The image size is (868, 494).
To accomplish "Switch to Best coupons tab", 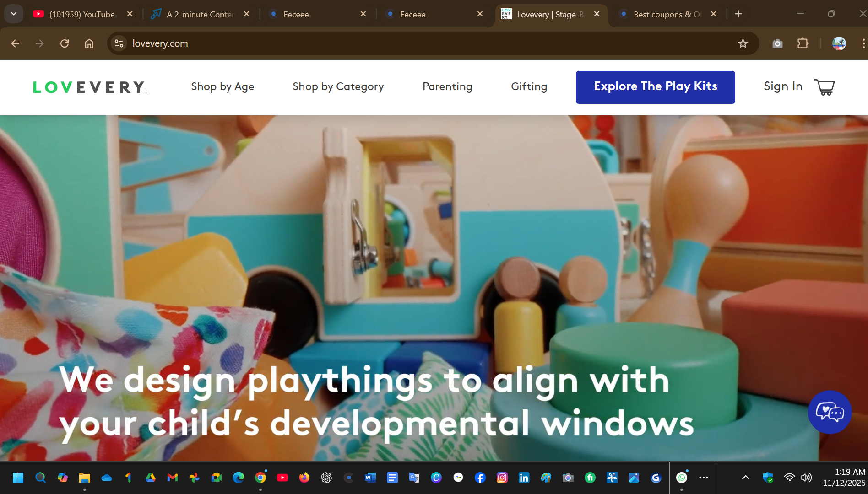I will (x=666, y=14).
